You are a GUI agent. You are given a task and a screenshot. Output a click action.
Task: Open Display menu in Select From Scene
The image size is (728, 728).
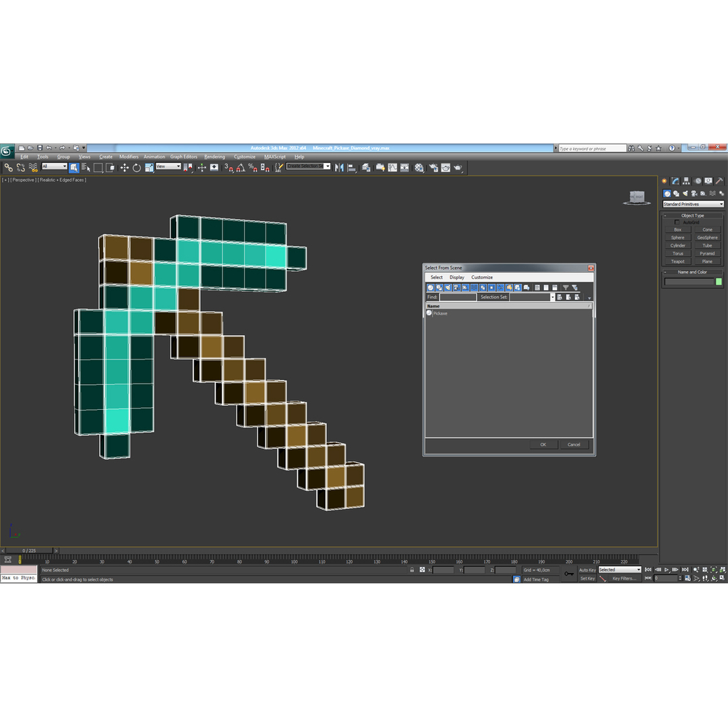click(x=457, y=277)
